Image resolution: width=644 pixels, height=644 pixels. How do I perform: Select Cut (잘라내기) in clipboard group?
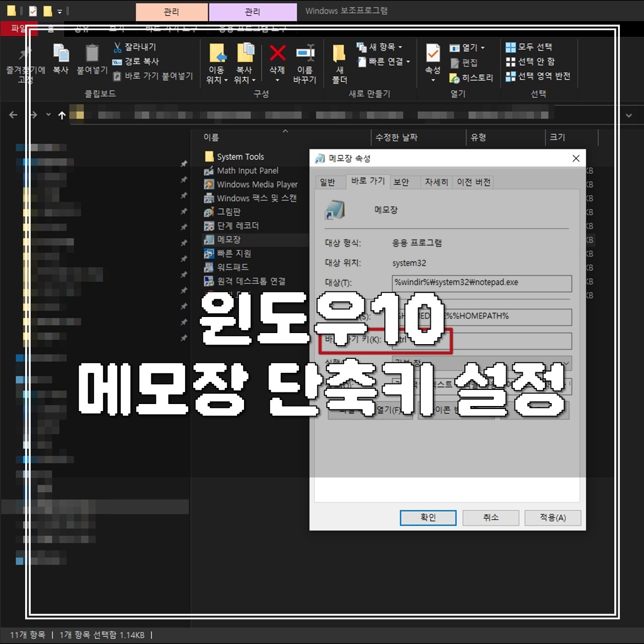134,47
